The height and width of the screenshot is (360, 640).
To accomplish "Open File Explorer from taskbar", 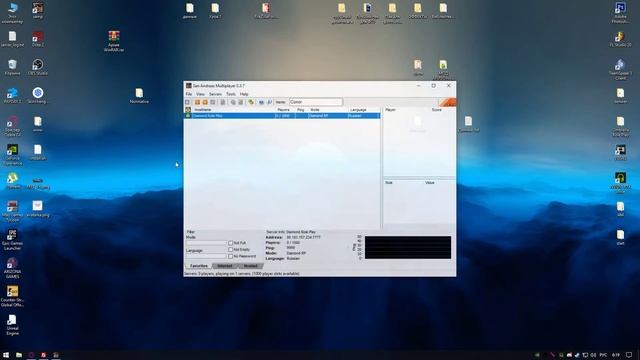I will pos(19,355).
